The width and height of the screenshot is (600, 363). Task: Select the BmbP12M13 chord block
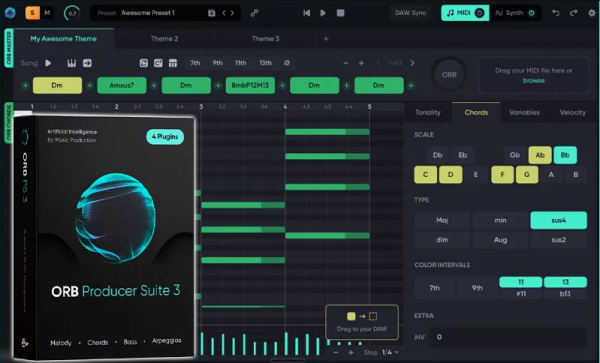point(250,85)
